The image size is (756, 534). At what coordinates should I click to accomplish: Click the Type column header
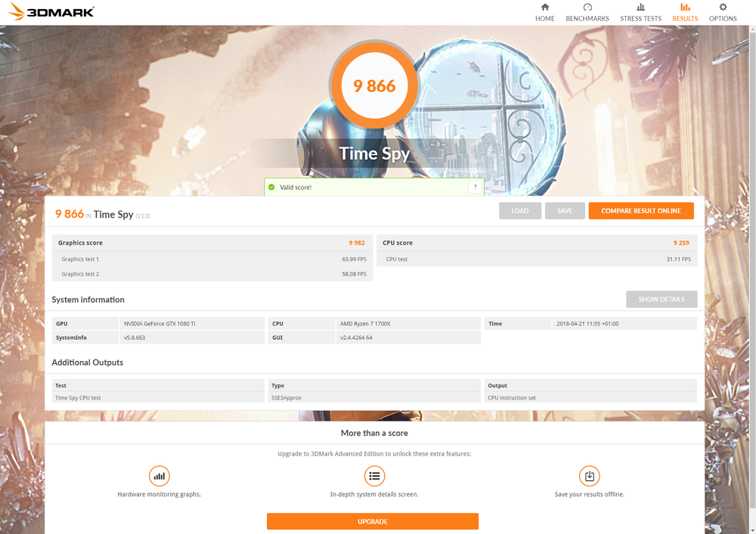coord(277,385)
